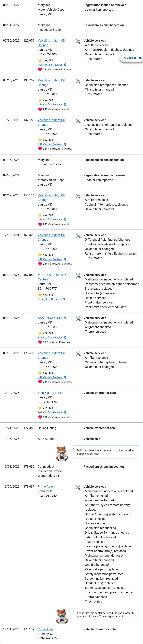The image size is (143, 644).
Task: Open the Prime Auto link in the 12/11/2025 listing
Action: (x=45, y=629)
